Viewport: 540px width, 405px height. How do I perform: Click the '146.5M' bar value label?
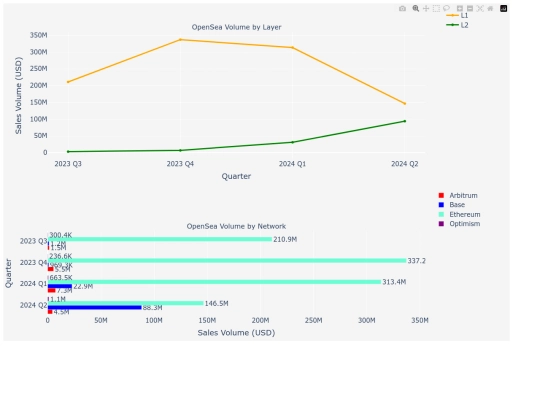point(217,303)
